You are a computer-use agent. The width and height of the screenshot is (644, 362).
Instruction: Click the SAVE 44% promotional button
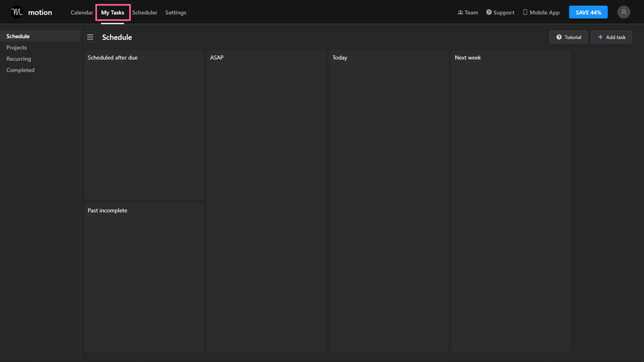588,12
